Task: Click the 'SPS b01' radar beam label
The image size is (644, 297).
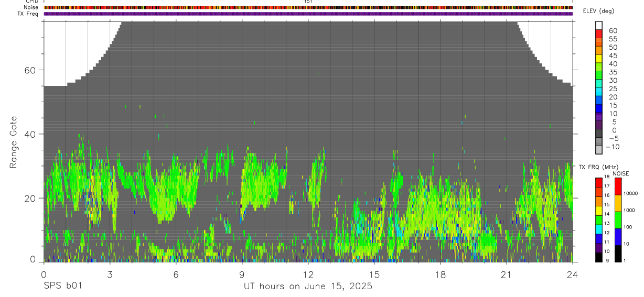Action: pyautogui.click(x=62, y=286)
